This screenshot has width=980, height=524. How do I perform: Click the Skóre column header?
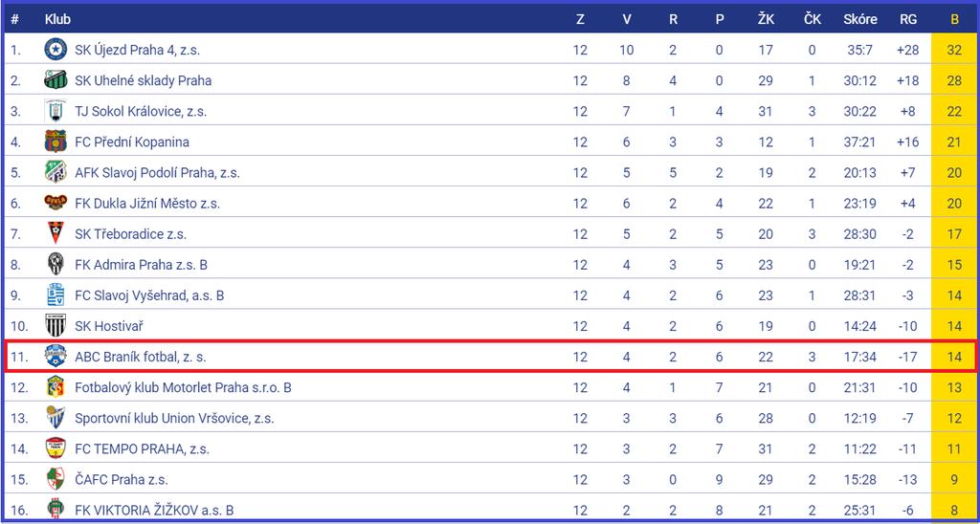coord(860,19)
